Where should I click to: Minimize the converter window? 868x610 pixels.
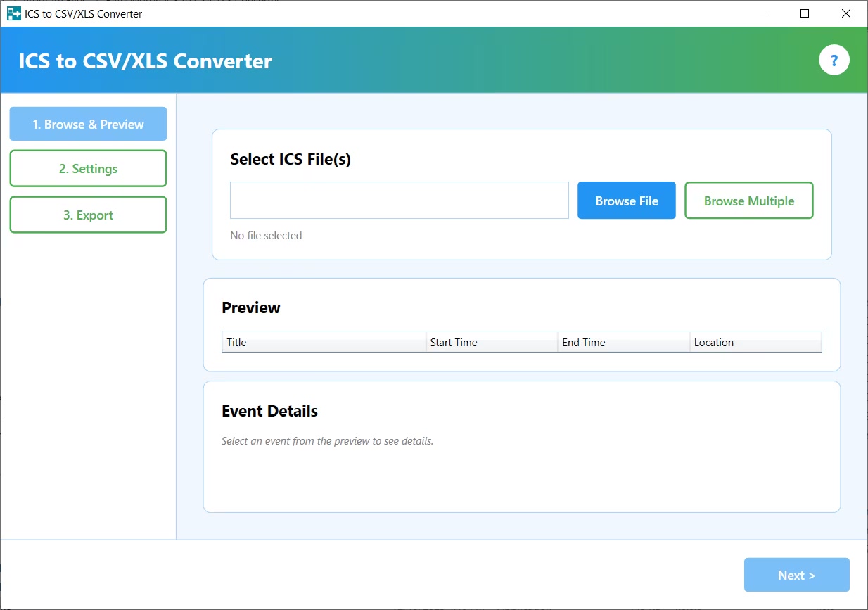point(764,13)
